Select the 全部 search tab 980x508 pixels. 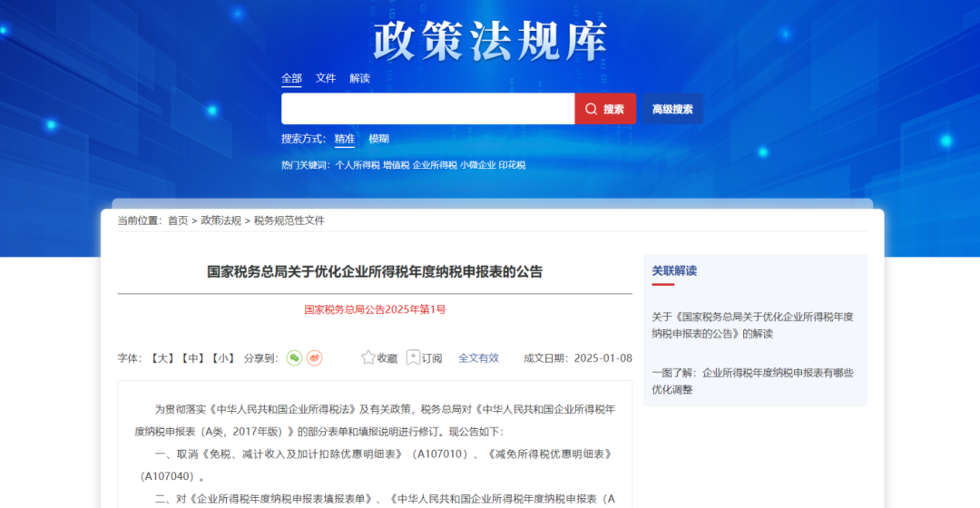[291, 79]
